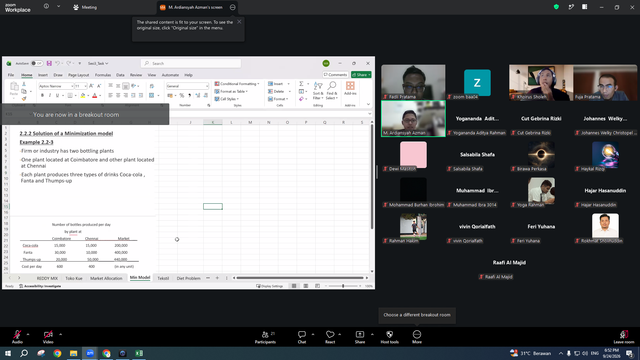Switch to the Formulas ribbon tab
The width and height of the screenshot is (640, 360).
[x=103, y=75]
